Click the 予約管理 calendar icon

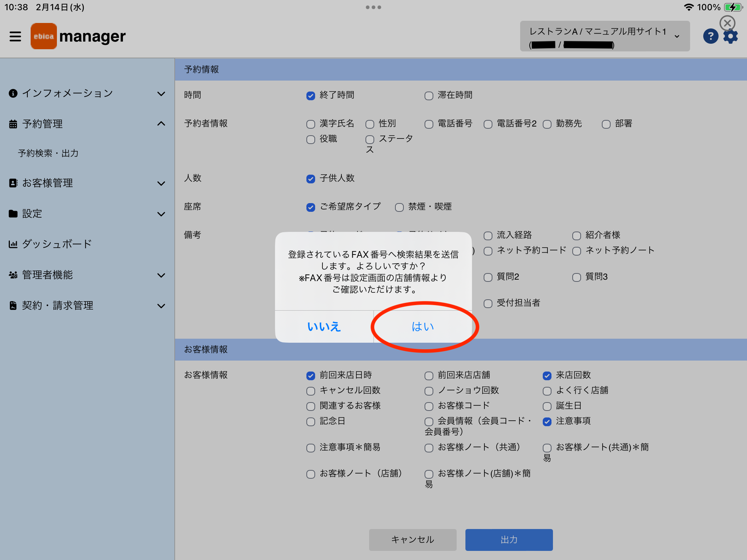[13, 124]
